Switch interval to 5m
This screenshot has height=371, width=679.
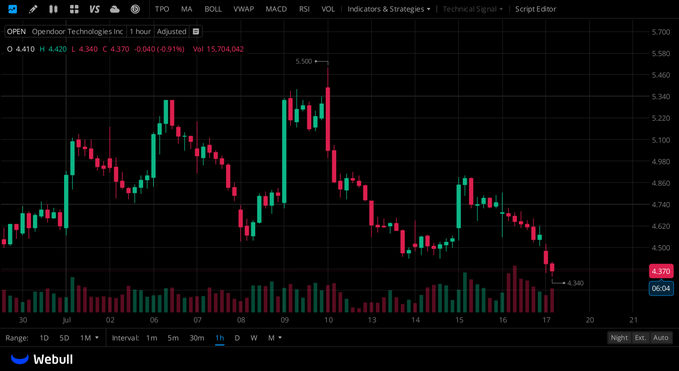click(173, 338)
